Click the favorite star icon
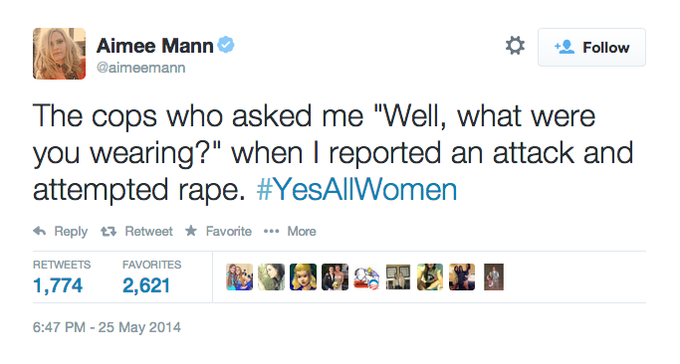 [191, 231]
